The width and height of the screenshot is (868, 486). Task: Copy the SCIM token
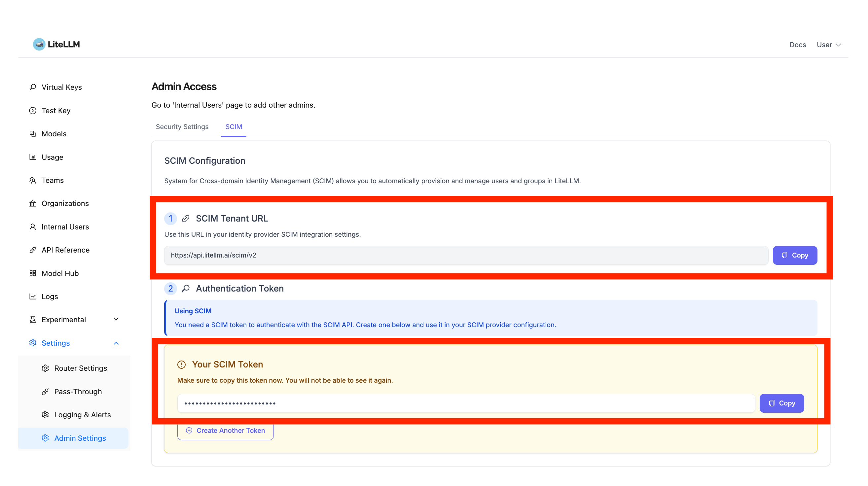click(781, 403)
